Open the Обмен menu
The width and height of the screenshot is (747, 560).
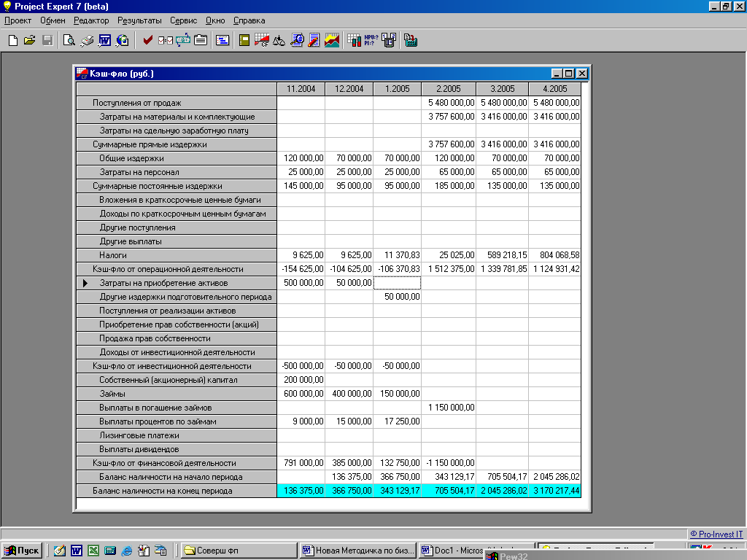53,20
